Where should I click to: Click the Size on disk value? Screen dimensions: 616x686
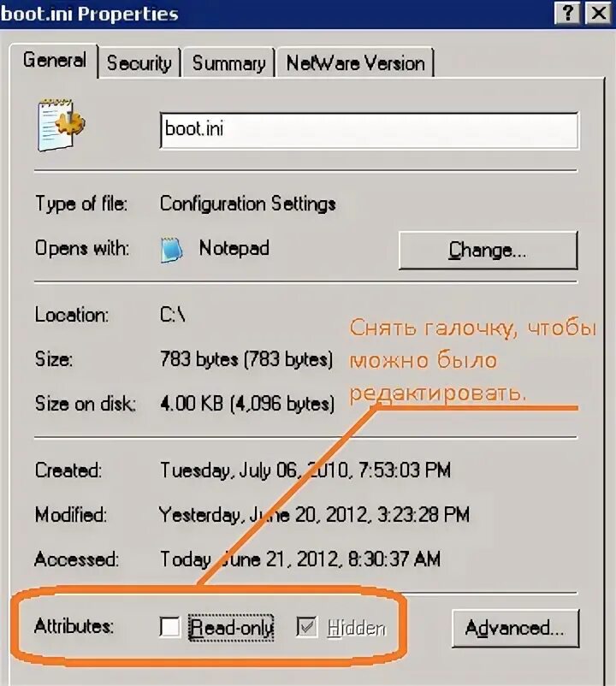pyautogui.click(x=247, y=404)
